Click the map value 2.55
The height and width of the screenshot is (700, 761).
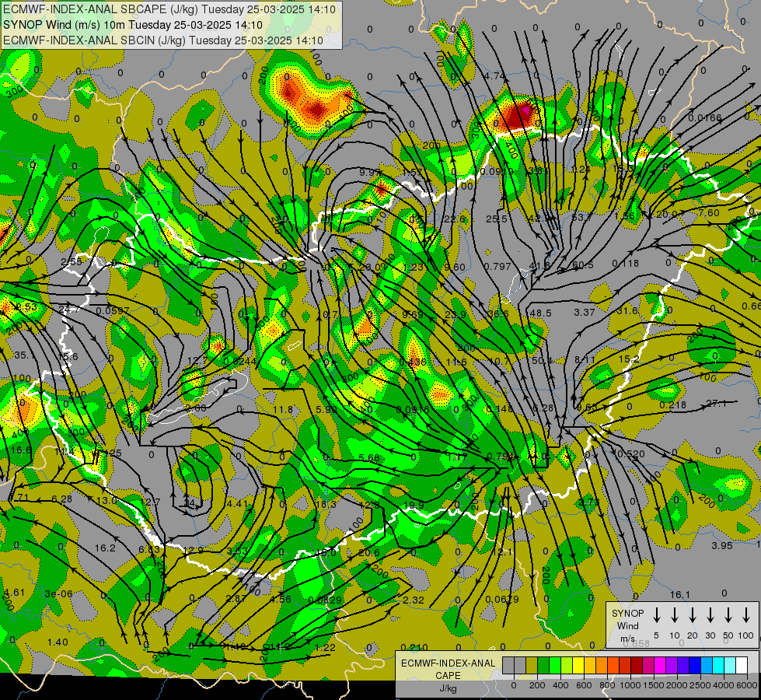(72, 262)
